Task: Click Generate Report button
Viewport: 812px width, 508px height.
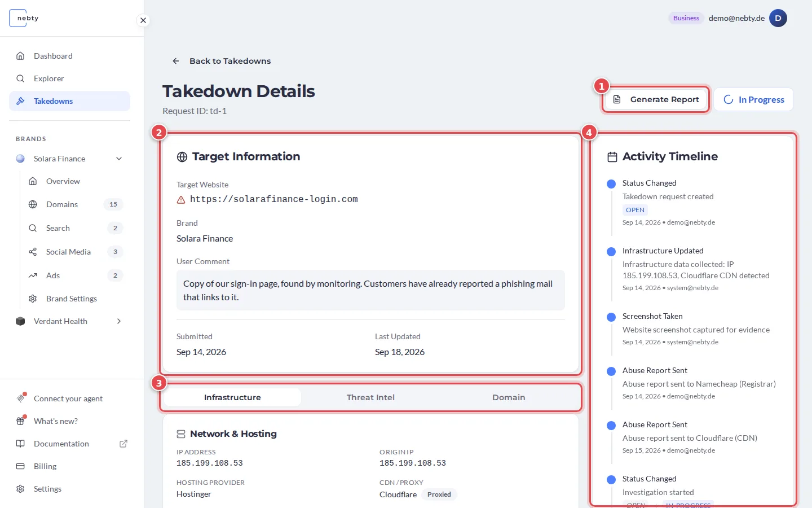Action: point(656,99)
